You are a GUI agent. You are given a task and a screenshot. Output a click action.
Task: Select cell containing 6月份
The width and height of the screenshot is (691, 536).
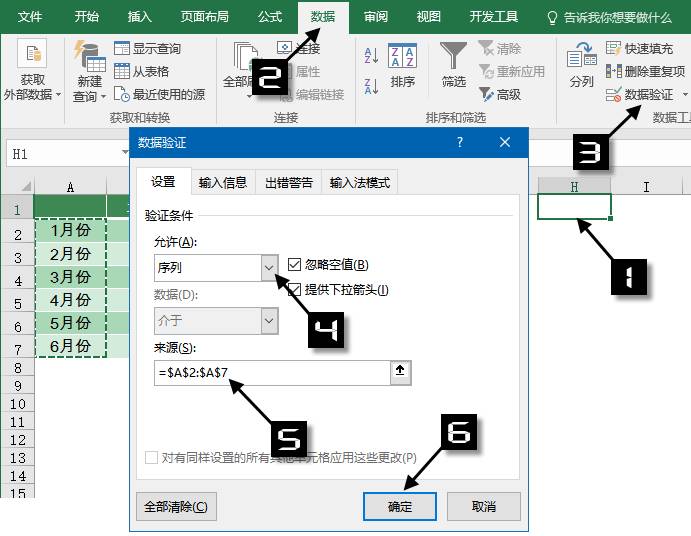pos(70,346)
